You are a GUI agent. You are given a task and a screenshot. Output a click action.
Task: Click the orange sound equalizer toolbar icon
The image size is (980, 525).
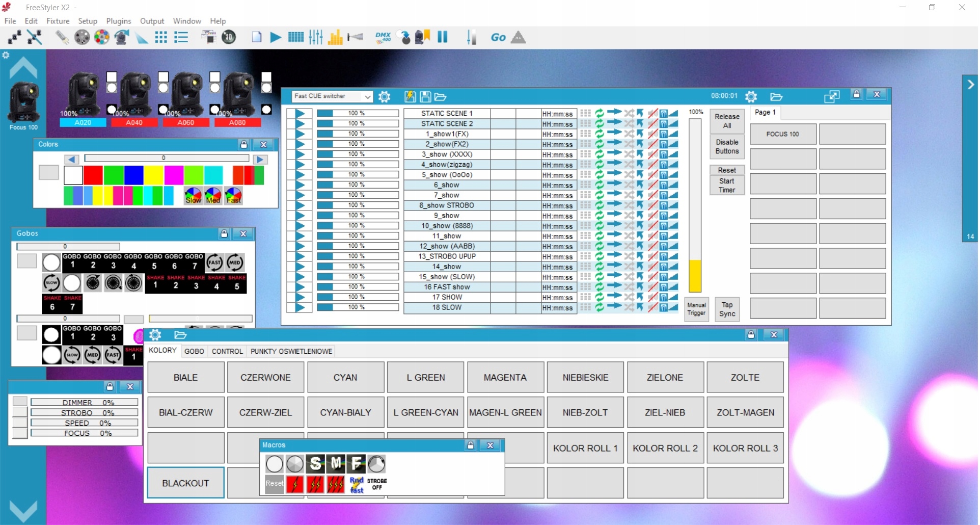(335, 37)
